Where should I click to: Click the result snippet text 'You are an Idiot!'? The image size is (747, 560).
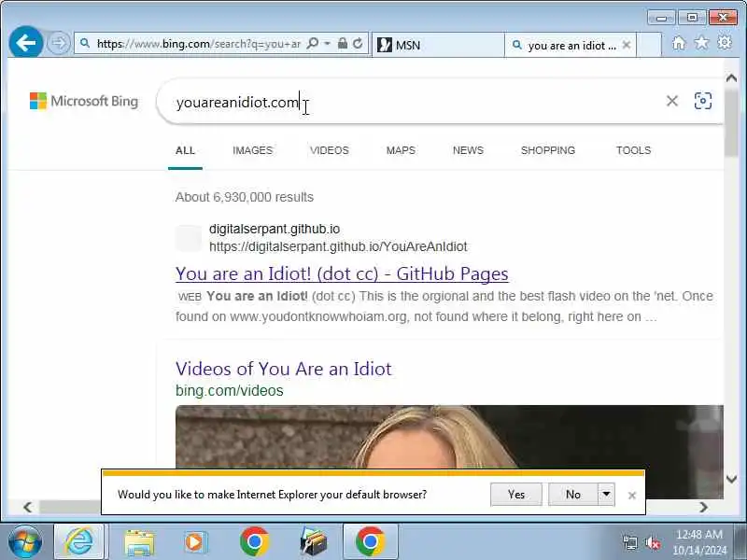(258, 296)
